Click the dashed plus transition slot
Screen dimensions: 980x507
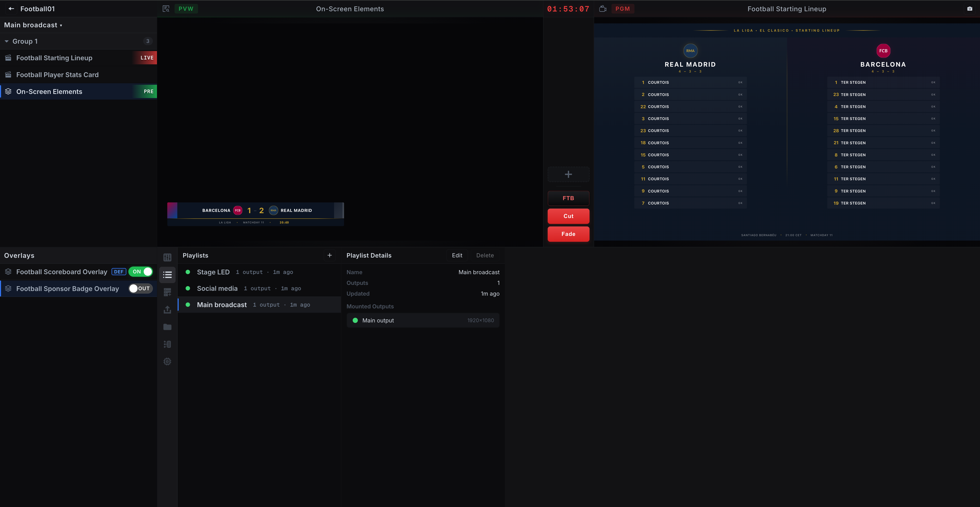[568, 174]
